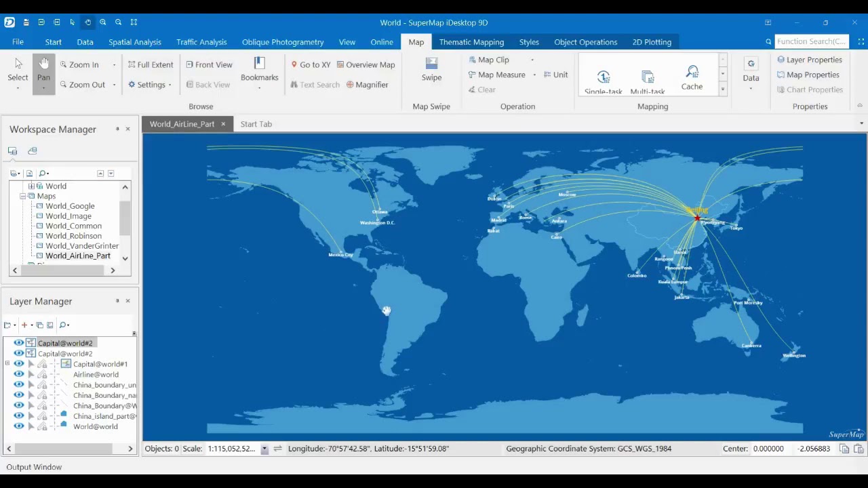Open Map Properties
This screenshot has height=488, width=868.
tap(808, 75)
